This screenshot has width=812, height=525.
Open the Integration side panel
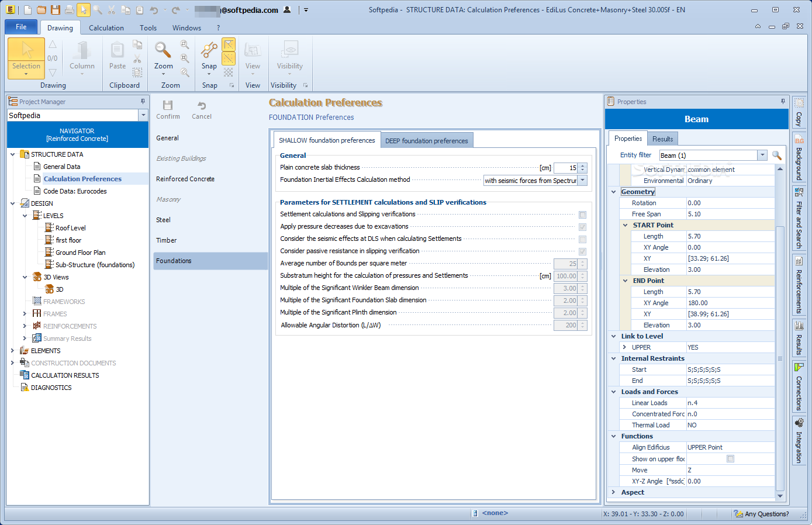(799, 440)
